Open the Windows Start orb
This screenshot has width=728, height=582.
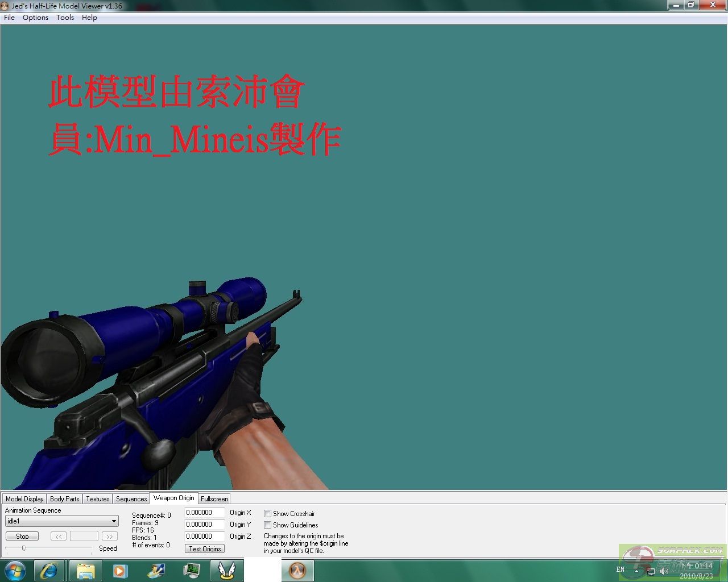[15, 570]
